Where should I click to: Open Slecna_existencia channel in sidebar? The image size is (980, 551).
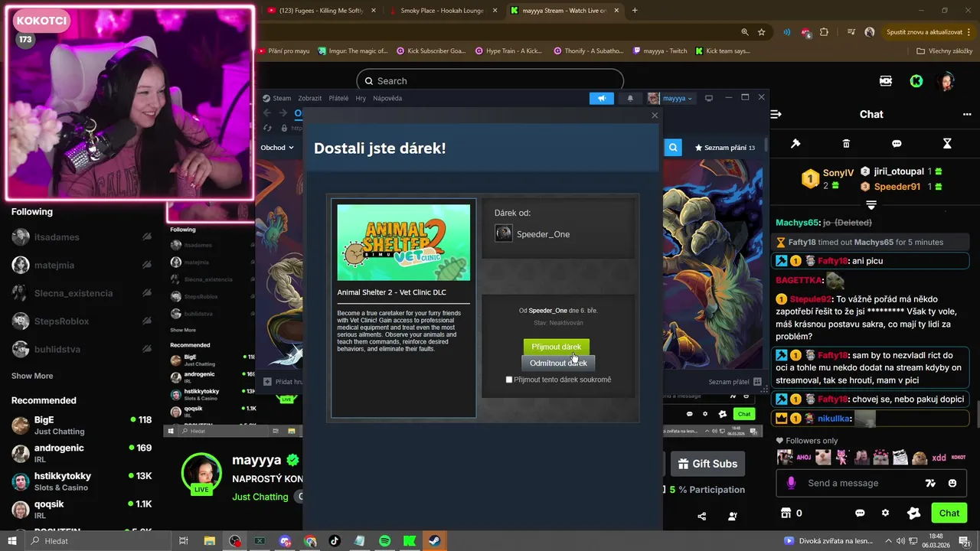(x=82, y=293)
